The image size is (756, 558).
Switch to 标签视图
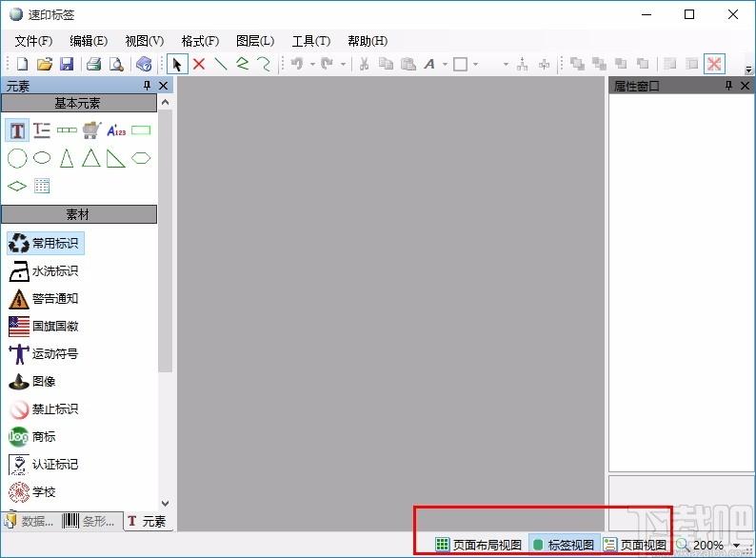(564, 545)
